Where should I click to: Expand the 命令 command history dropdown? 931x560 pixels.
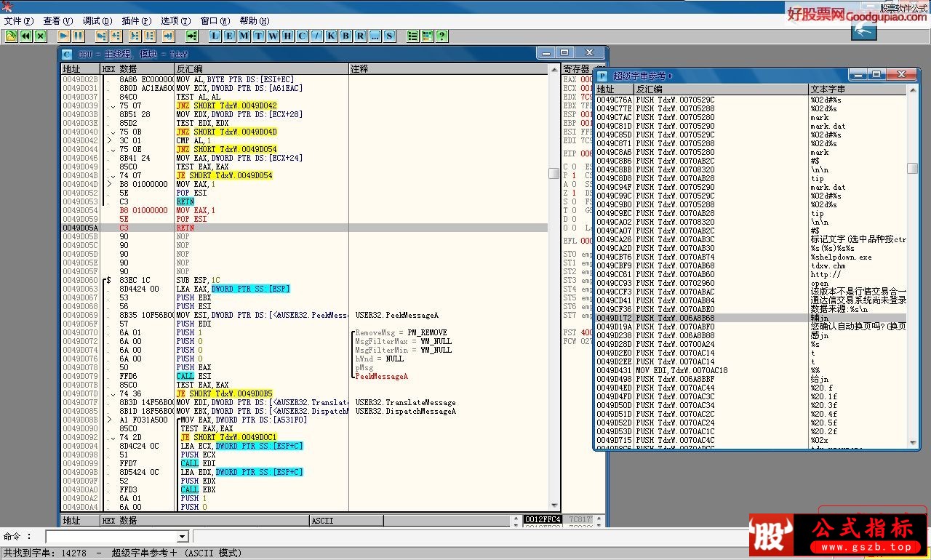[x=183, y=537]
